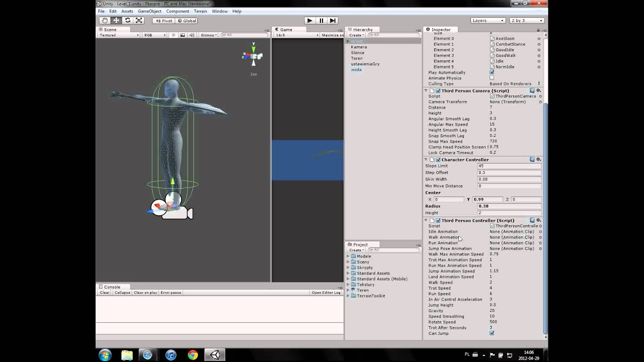Select the Move tool in the toolbar
The width and height of the screenshot is (644, 362).
pos(116,21)
